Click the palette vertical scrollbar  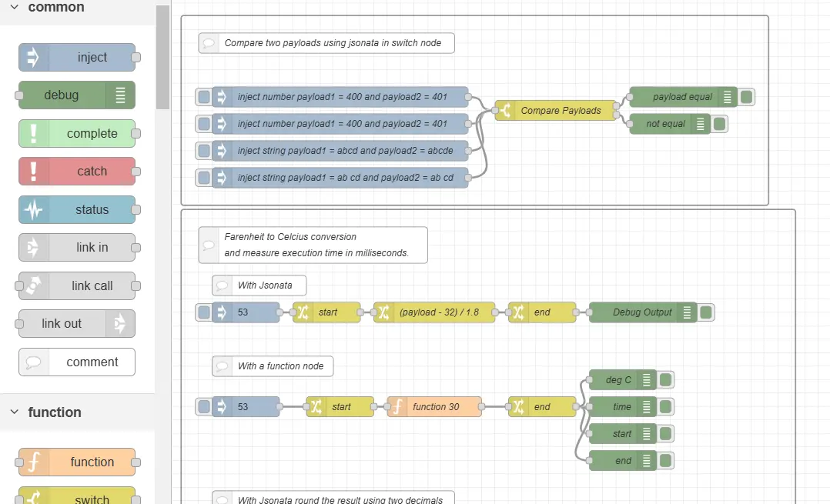pyautogui.click(x=162, y=58)
